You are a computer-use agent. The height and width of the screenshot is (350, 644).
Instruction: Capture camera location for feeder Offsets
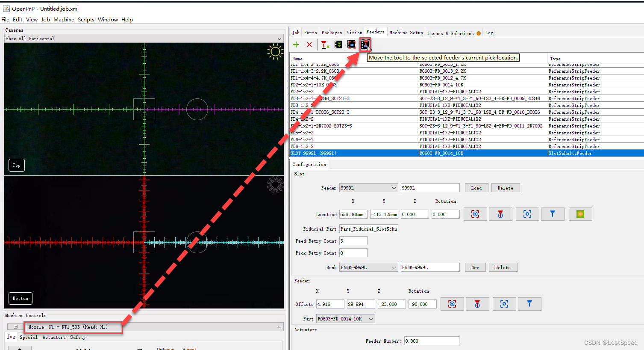pyautogui.click(x=452, y=304)
